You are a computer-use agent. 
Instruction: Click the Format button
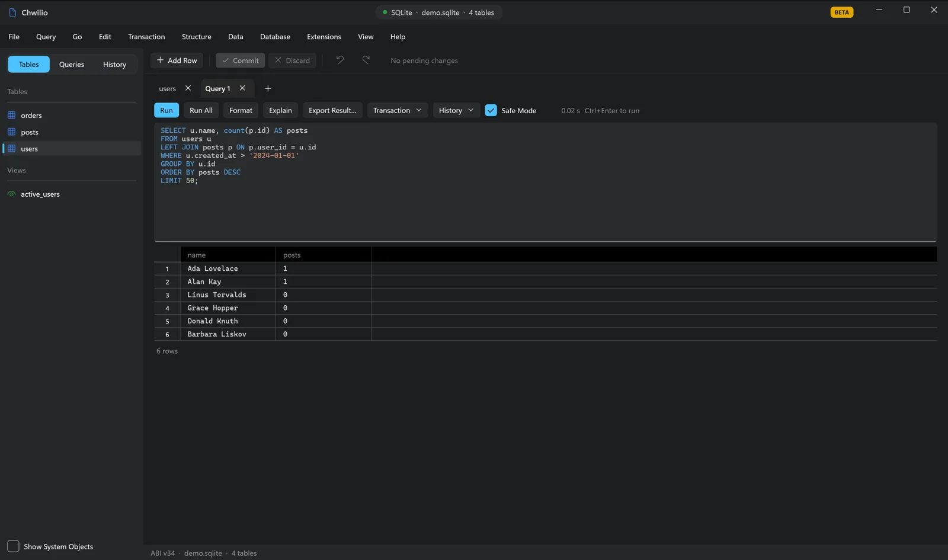[241, 110]
